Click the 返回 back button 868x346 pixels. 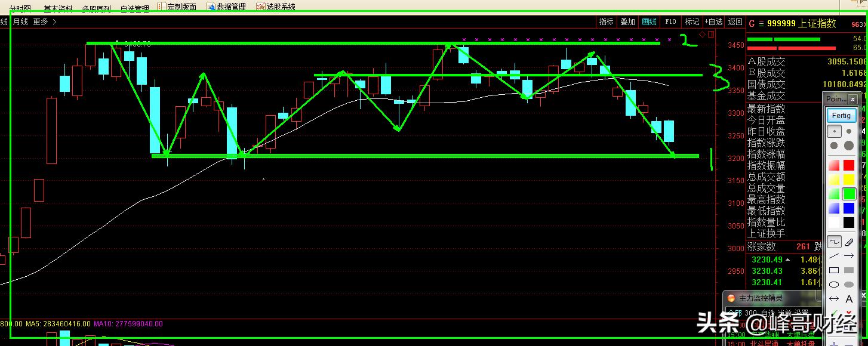735,21
